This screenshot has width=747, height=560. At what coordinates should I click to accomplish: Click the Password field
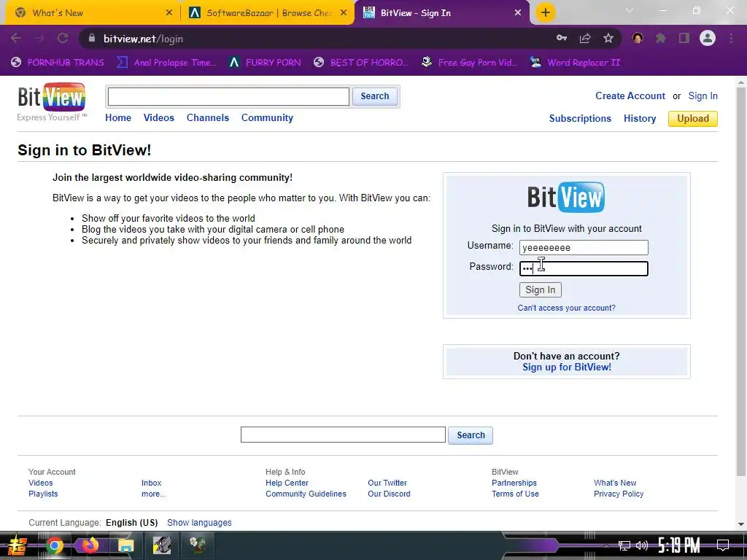click(x=584, y=268)
